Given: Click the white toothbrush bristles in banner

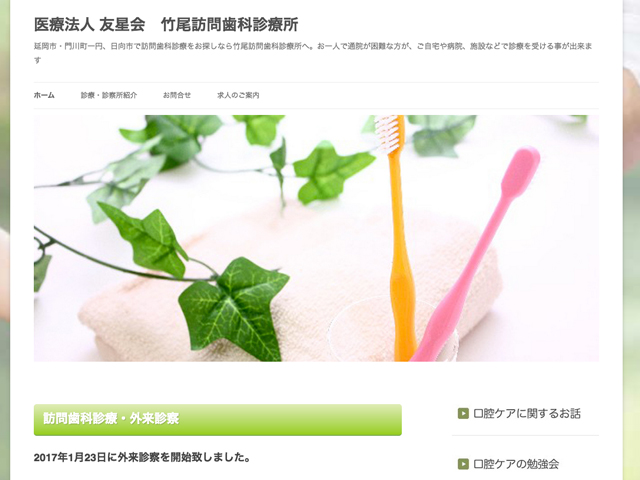Looking at the screenshot, I should (x=387, y=133).
